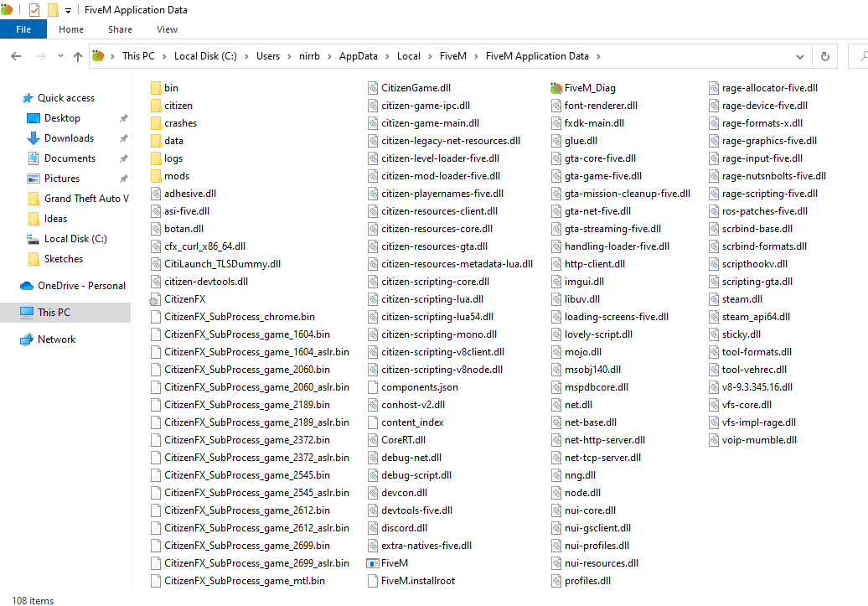The height and width of the screenshot is (606, 868).
Task: Click rage-allocator-five.dll file icon
Action: 714,88
